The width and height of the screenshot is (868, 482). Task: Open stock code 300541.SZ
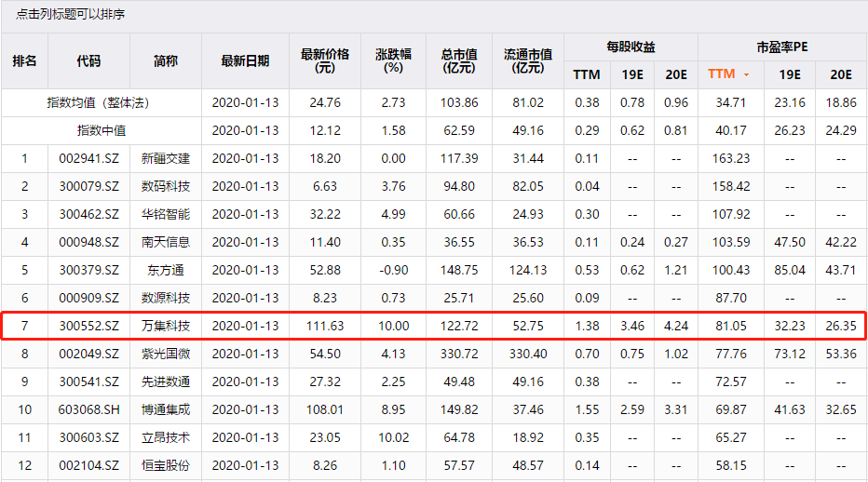click(88, 382)
